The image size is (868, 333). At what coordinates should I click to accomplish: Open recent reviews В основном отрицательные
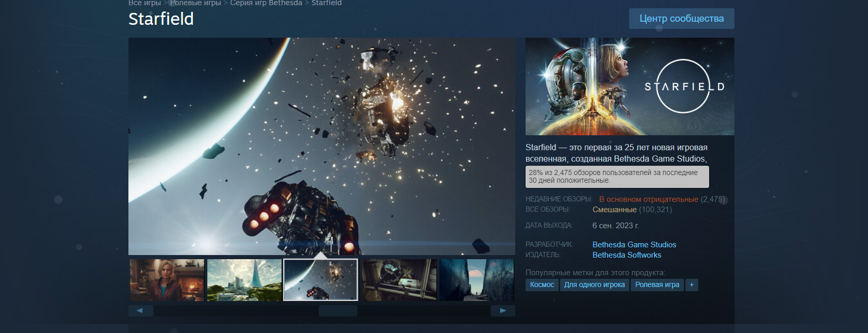pyautogui.click(x=649, y=199)
